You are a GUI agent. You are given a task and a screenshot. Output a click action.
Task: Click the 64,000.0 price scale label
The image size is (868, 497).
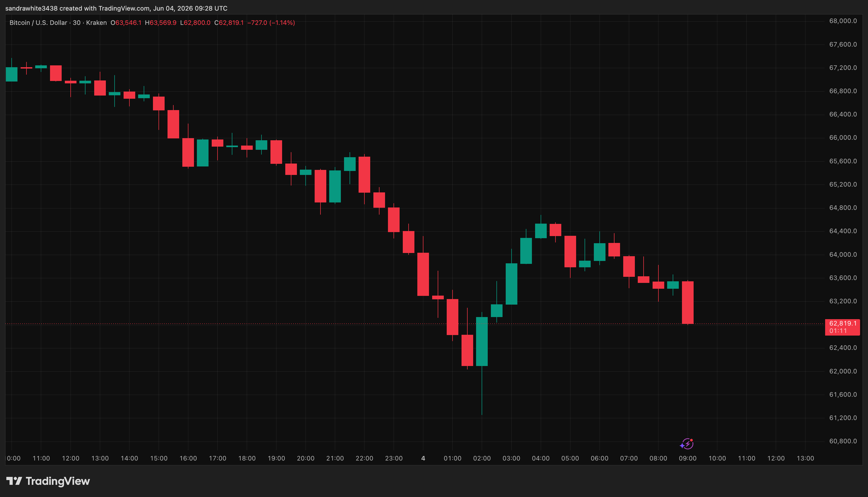[843, 255]
